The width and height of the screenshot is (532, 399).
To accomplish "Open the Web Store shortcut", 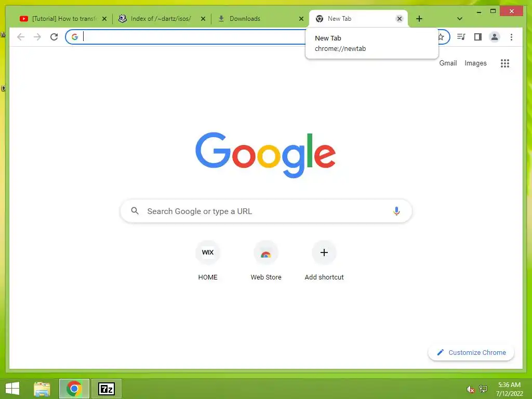I will coord(266,261).
